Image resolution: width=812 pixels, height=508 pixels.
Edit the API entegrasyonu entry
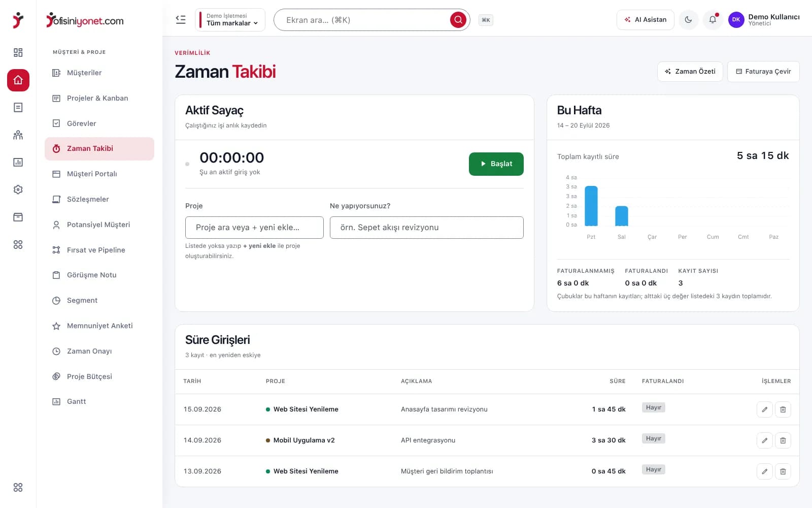pos(764,440)
